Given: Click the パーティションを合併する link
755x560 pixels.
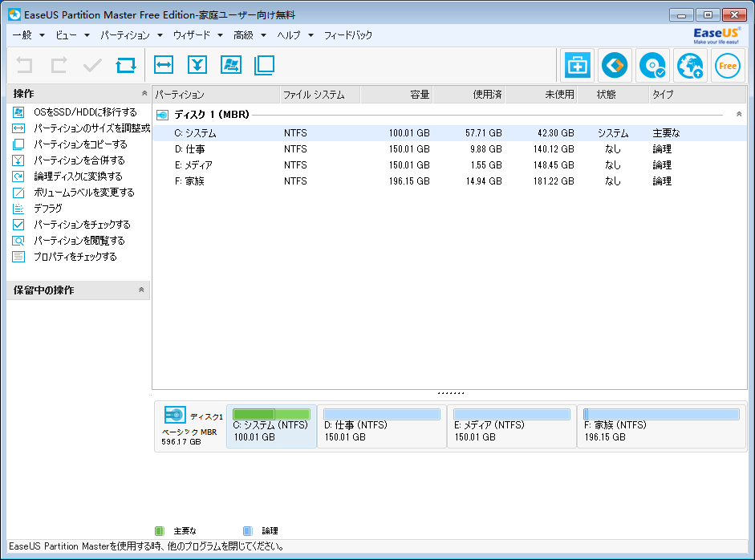Looking at the screenshot, I should (x=79, y=160).
